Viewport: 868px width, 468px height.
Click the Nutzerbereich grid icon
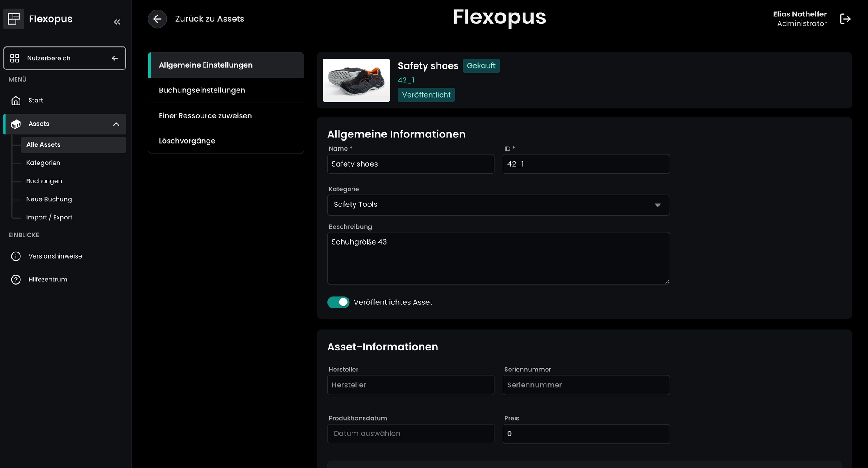pos(15,58)
